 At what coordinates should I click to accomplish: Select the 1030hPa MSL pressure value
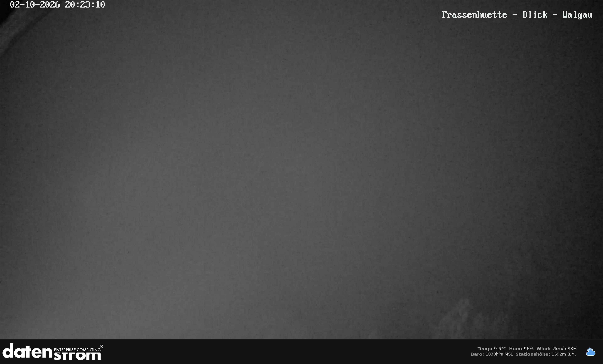499,354
